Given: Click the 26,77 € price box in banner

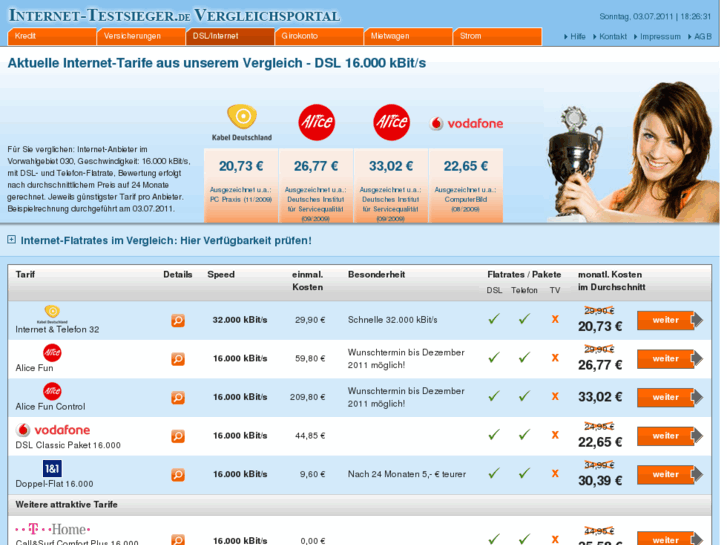Looking at the screenshot, I should [x=316, y=186].
